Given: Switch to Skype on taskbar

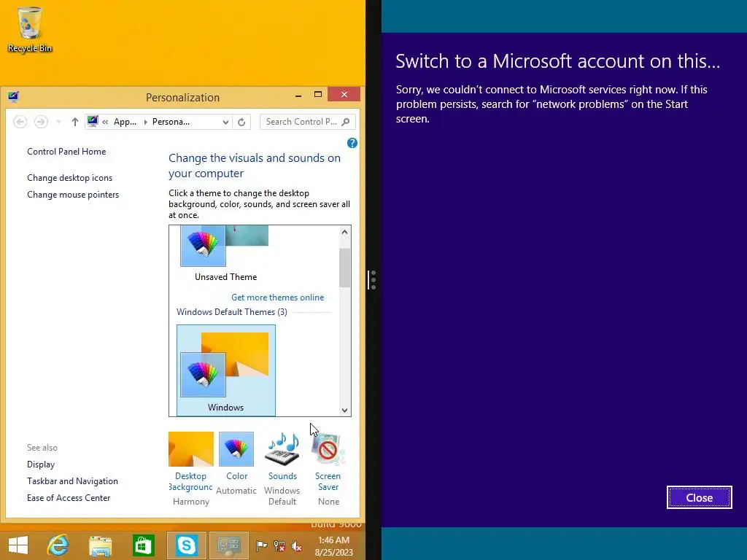Looking at the screenshot, I should pyautogui.click(x=186, y=545).
